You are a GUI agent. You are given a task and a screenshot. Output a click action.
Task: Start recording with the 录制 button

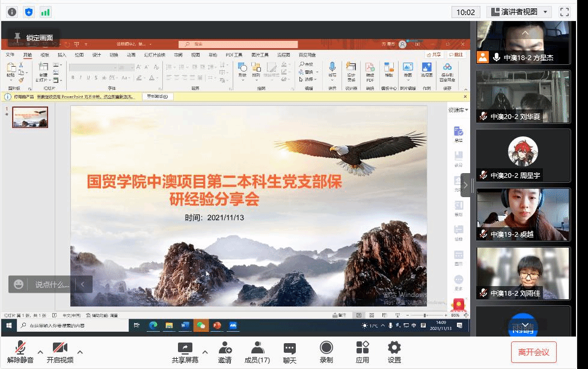pos(326,352)
